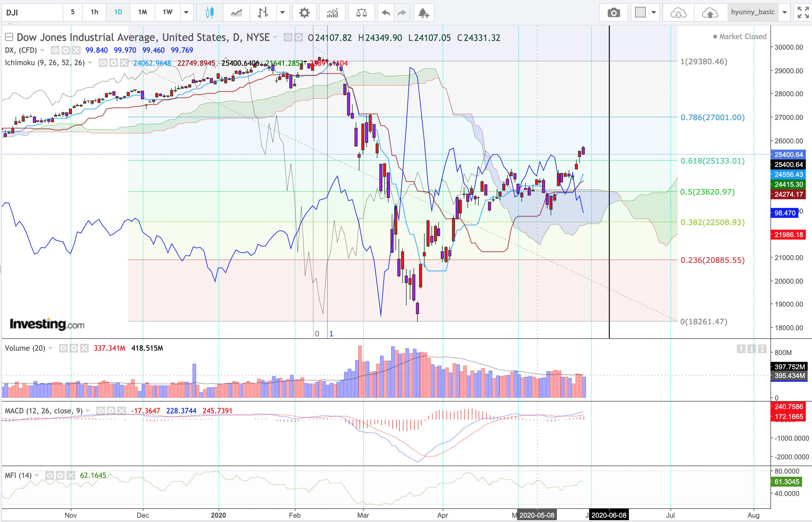This screenshot has height=522, width=812.
Task: Remove the Volume indicator with X button
Action: pos(84,348)
